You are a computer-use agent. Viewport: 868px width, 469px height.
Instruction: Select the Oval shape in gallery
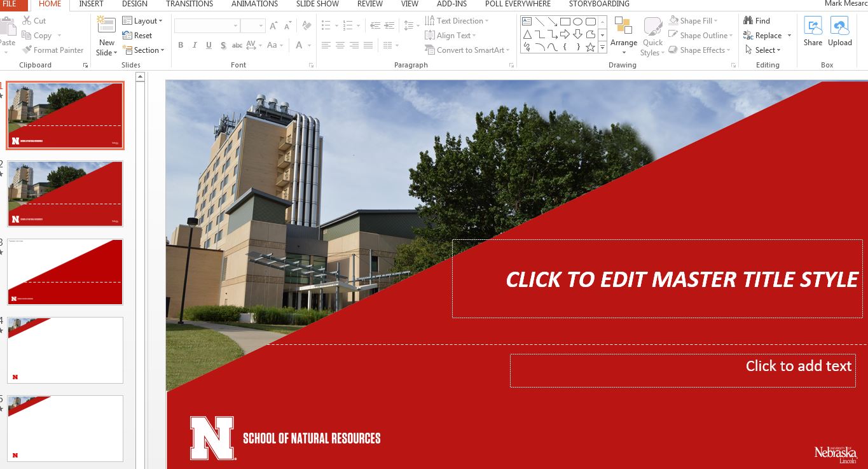(x=577, y=22)
